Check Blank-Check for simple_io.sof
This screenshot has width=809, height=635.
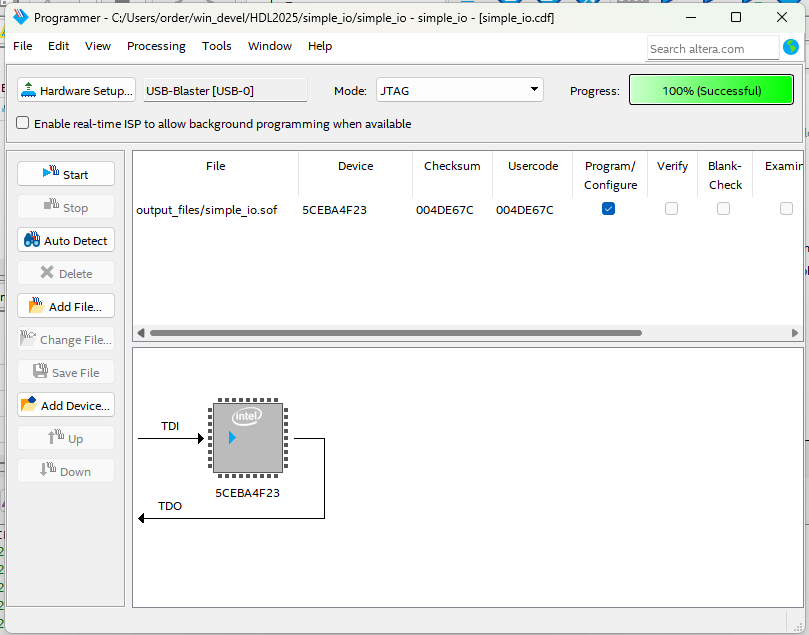pyautogui.click(x=723, y=208)
